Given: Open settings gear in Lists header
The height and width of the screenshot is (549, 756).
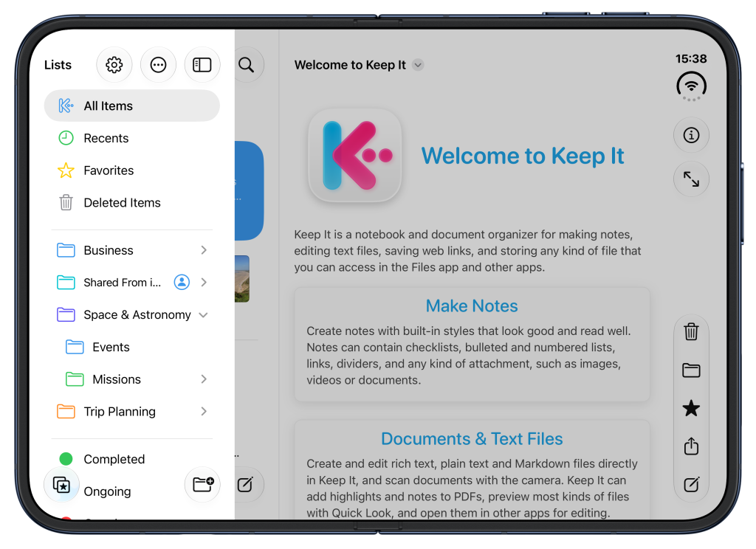Looking at the screenshot, I should coord(114,65).
